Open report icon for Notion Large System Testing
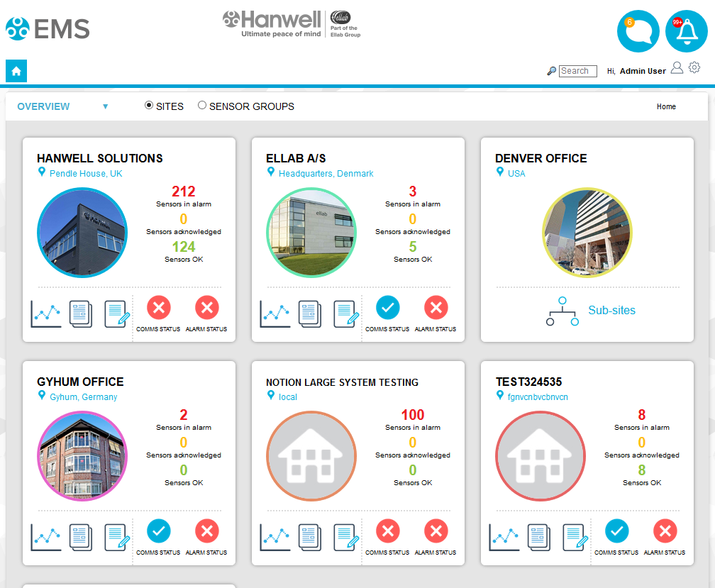The width and height of the screenshot is (715, 588). [x=310, y=537]
